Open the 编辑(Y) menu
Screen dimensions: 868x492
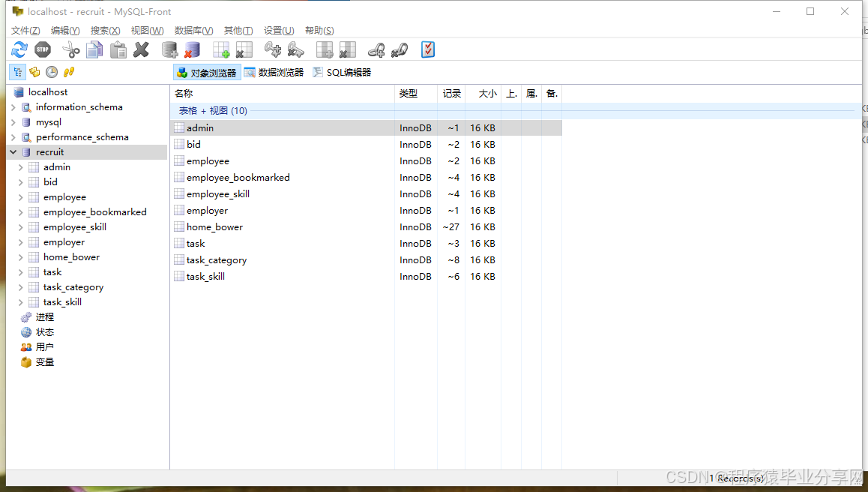[x=65, y=31]
